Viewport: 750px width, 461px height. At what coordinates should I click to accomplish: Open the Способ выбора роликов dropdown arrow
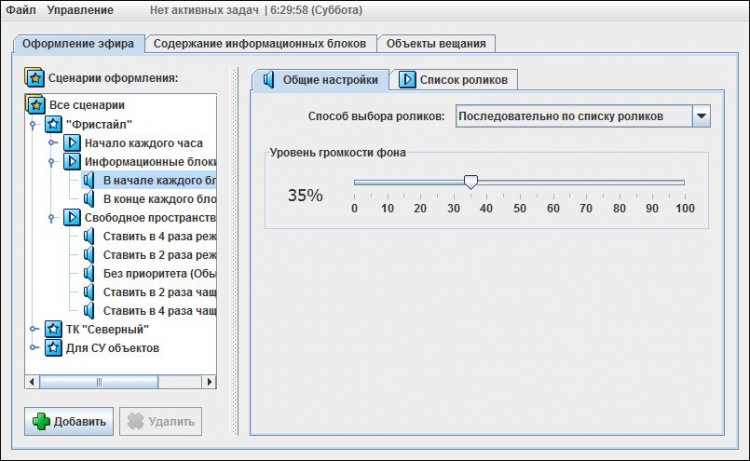[701, 116]
